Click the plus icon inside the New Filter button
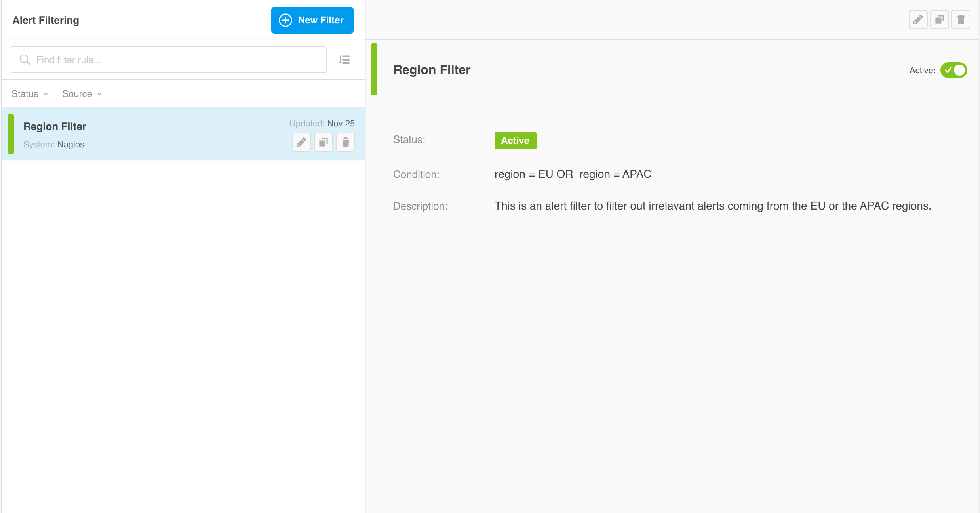Screen dimensions: 980x513 click(x=285, y=20)
